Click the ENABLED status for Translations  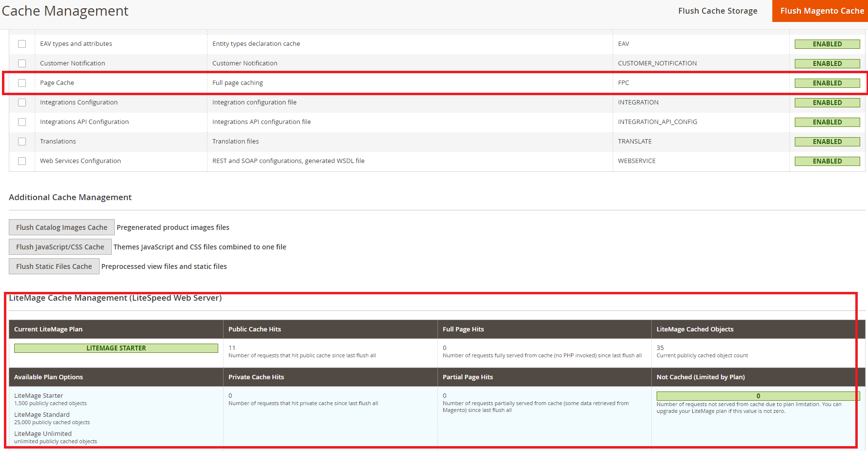(x=827, y=142)
